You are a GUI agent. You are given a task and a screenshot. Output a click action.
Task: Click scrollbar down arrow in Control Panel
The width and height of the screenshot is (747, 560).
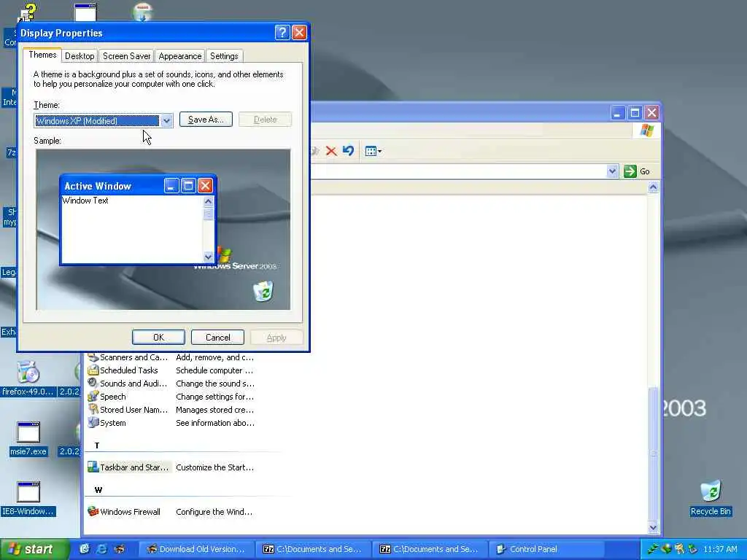tap(653, 527)
